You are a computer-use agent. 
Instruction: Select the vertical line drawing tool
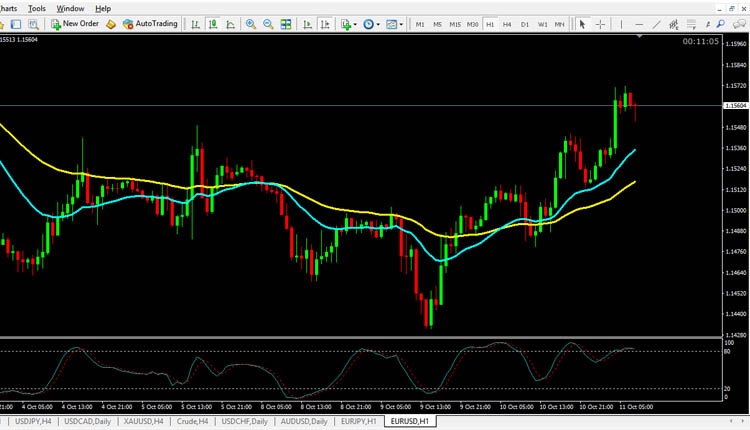coord(621,24)
